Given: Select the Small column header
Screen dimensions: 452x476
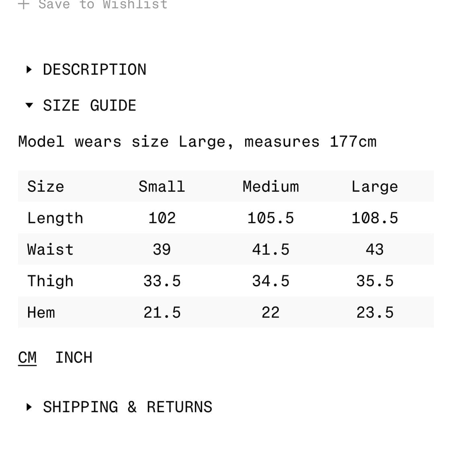Looking at the screenshot, I should coord(162,187).
